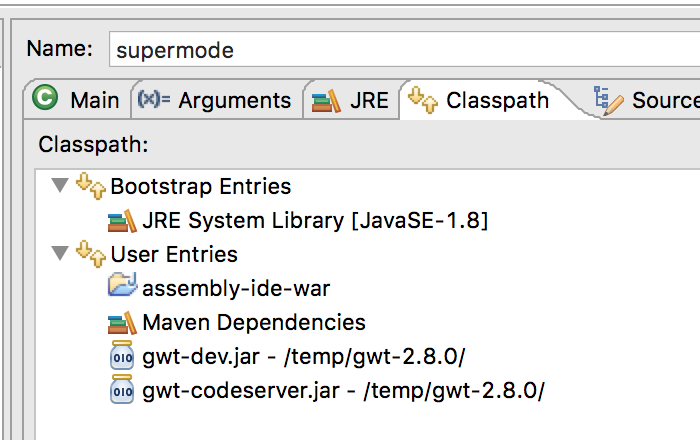The width and height of the screenshot is (700, 440).
Task: Select JRE System Library [JavaSE-1.8]
Action: [314, 220]
